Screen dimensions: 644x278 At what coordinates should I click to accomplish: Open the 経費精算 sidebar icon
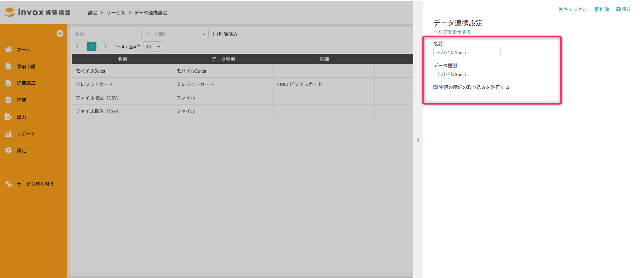pyautogui.click(x=8, y=83)
